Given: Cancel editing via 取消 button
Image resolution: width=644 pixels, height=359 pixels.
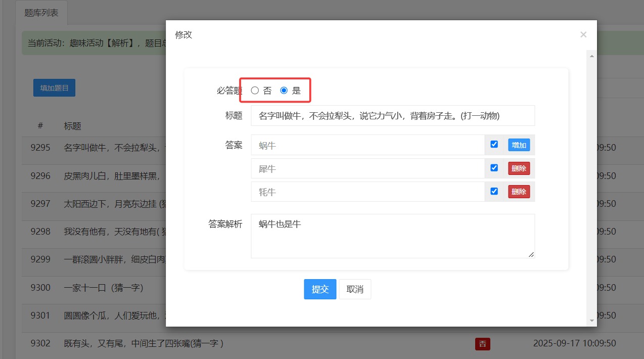Looking at the screenshot, I should tap(355, 289).
